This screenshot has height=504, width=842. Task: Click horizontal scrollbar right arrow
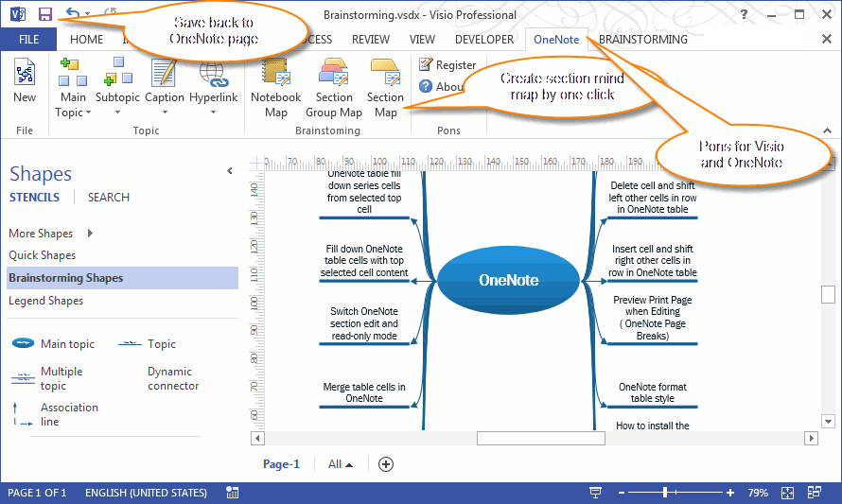[812, 439]
